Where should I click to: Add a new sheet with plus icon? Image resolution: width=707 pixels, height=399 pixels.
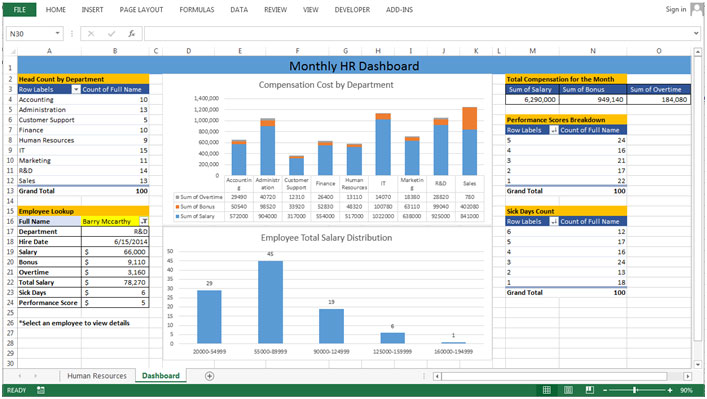click(209, 376)
